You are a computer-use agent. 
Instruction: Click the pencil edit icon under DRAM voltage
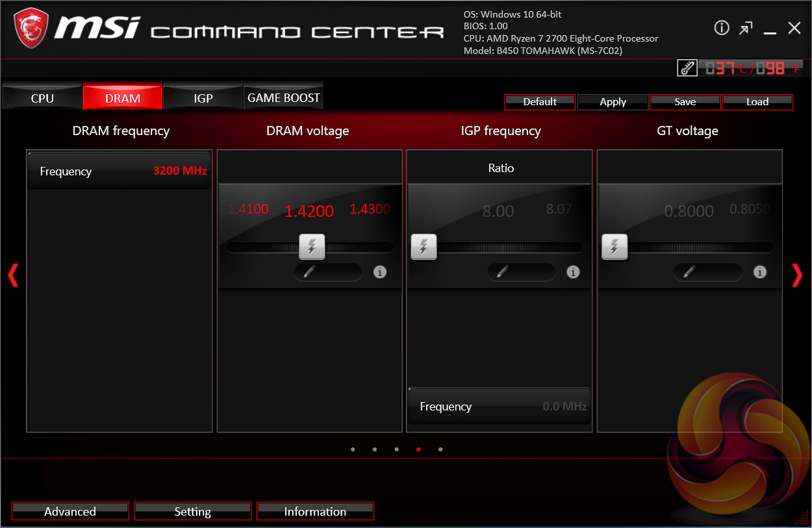click(x=309, y=272)
